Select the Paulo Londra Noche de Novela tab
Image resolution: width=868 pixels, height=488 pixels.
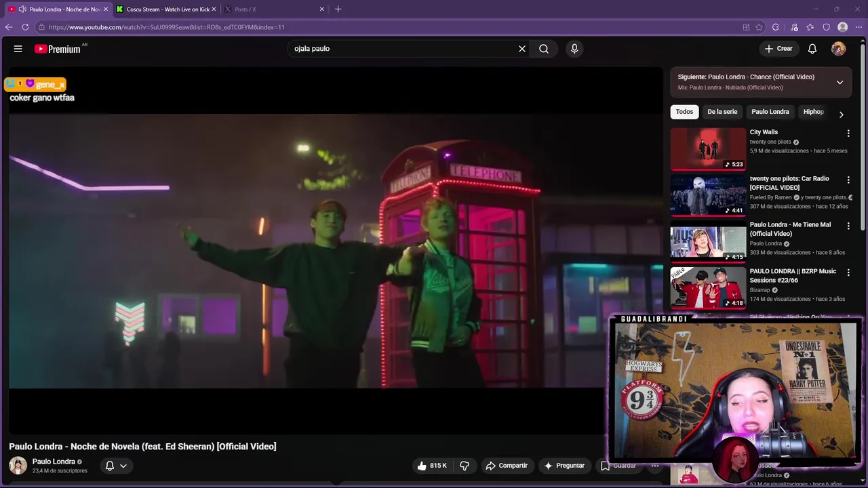(58, 9)
